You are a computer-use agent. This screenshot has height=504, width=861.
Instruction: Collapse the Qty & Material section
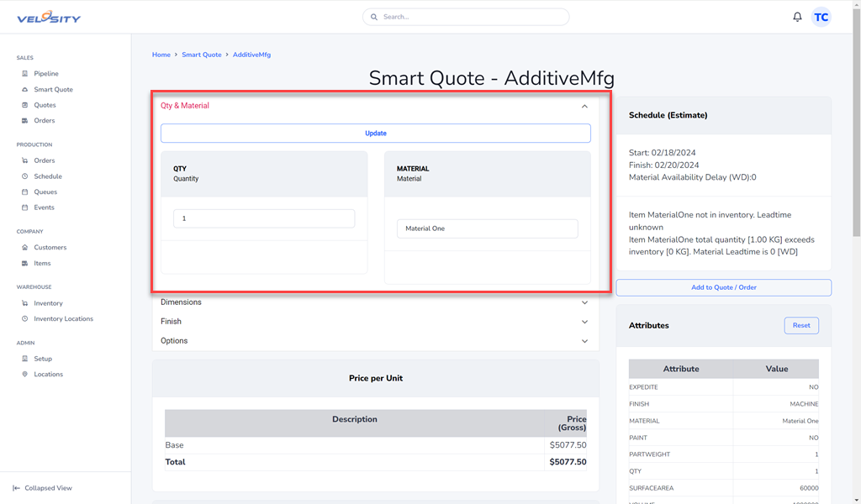pyautogui.click(x=584, y=107)
